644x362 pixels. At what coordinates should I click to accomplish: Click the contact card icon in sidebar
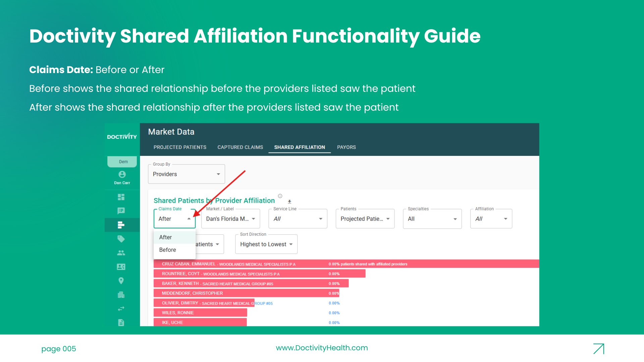point(121,267)
